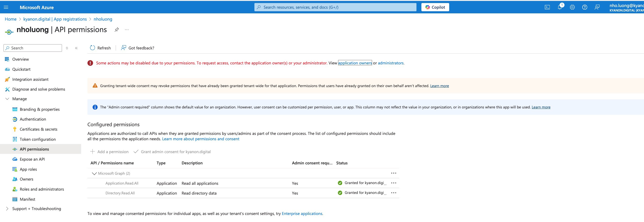Focus the global resource search box
The image size is (644, 222).
coord(335,7)
